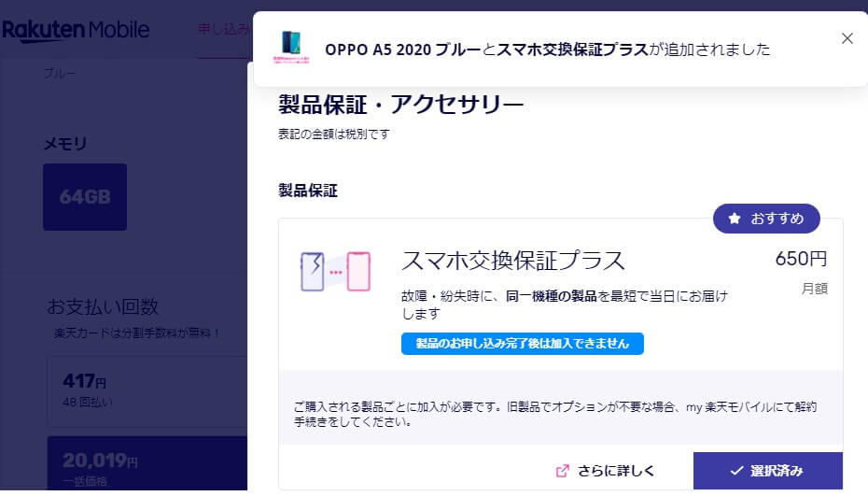Viewport: 868px width, 496px height.
Task: Select the 64GB memory option
Action: 85,197
